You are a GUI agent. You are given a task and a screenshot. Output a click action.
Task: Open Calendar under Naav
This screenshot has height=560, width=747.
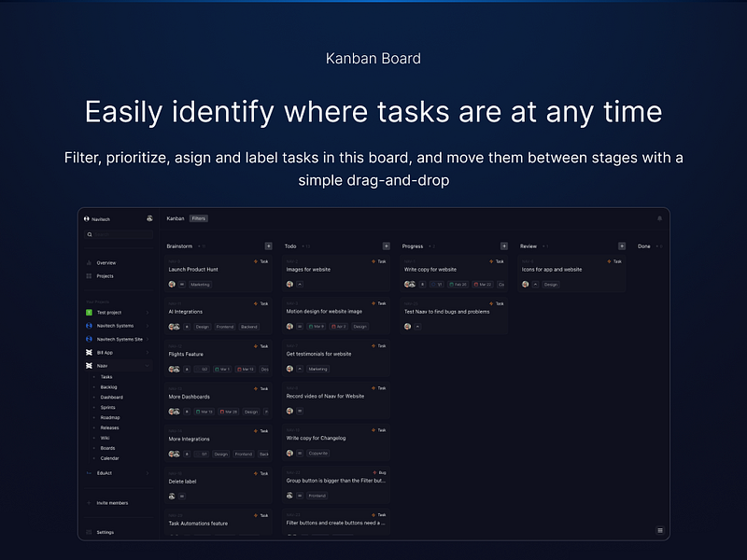pos(109,458)
